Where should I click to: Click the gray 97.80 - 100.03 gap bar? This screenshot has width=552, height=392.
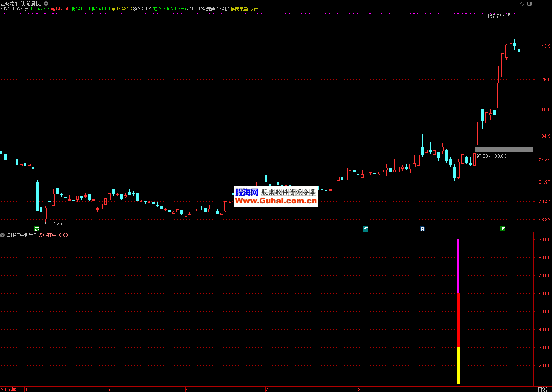504,150
